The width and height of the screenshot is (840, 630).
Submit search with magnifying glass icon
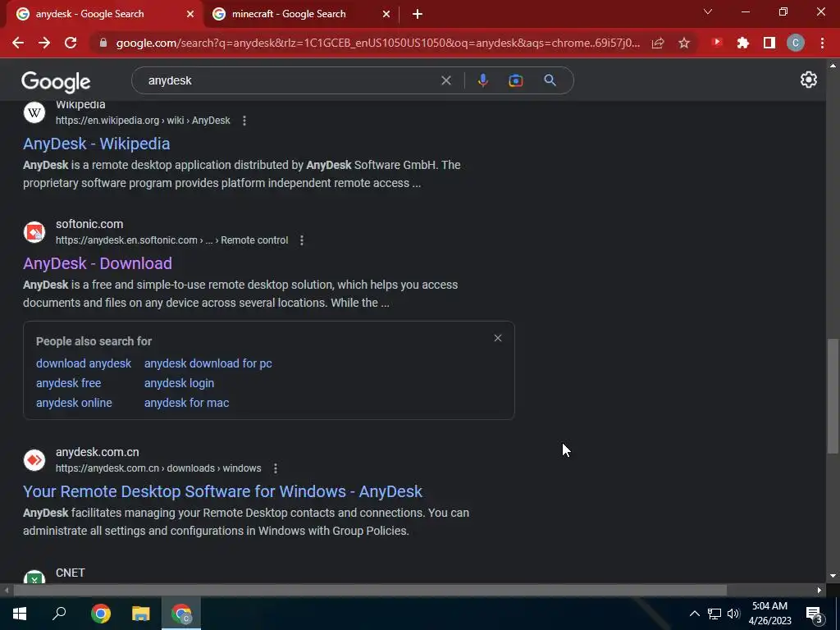pyautogui.click(x=550, y=80)
